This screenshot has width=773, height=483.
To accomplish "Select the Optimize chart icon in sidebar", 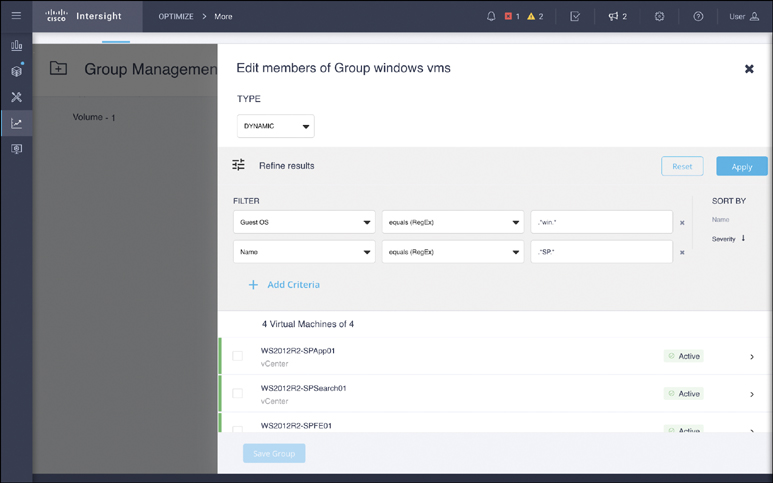I will [16, 124].
